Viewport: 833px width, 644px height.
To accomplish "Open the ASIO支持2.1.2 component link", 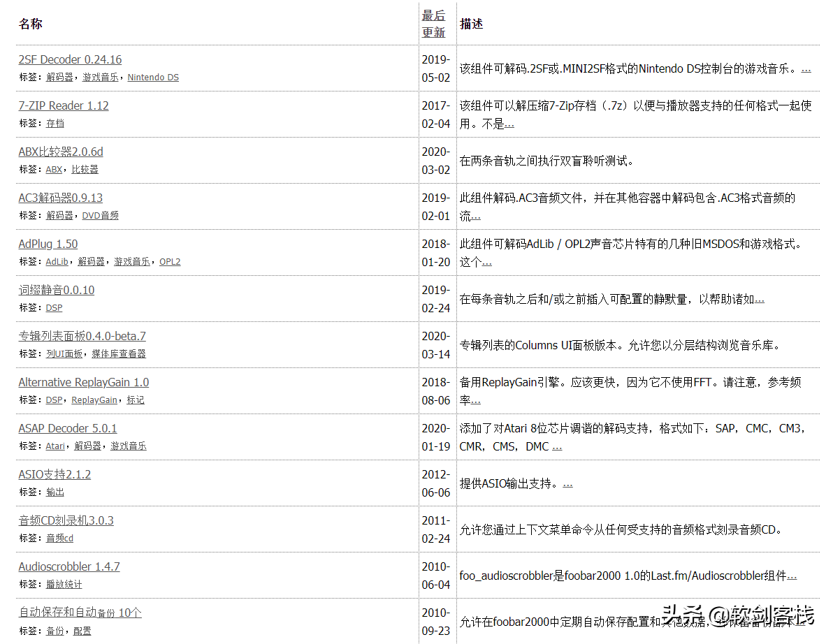I will [x=55, y=475].
